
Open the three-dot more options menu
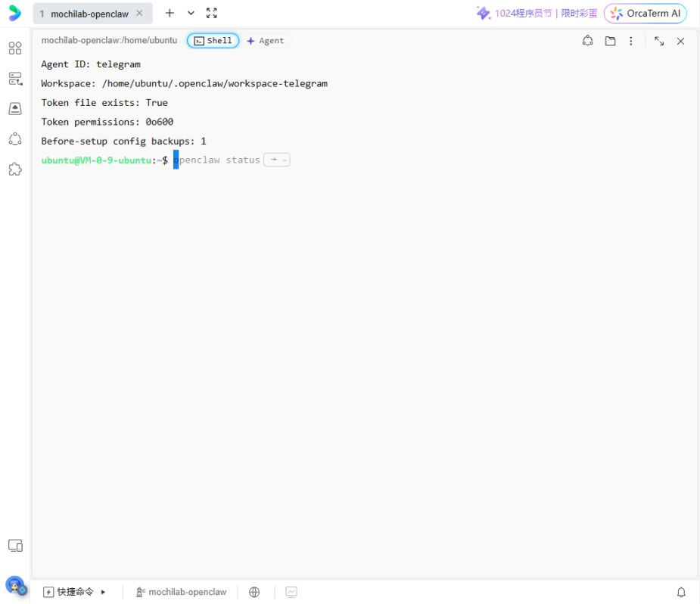click(630, 41)
